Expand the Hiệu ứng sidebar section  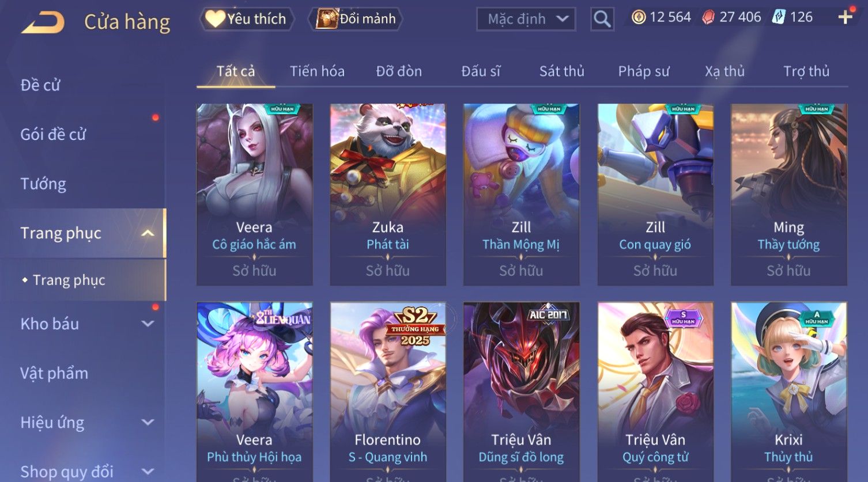pyautogui.click(x=148, y=422)
